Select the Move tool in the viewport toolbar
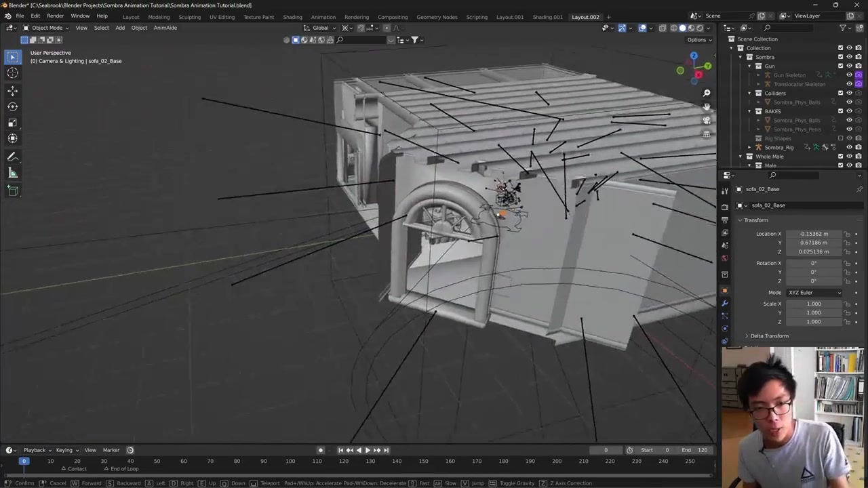Viewport: 868px width, 488px height. 12,90
